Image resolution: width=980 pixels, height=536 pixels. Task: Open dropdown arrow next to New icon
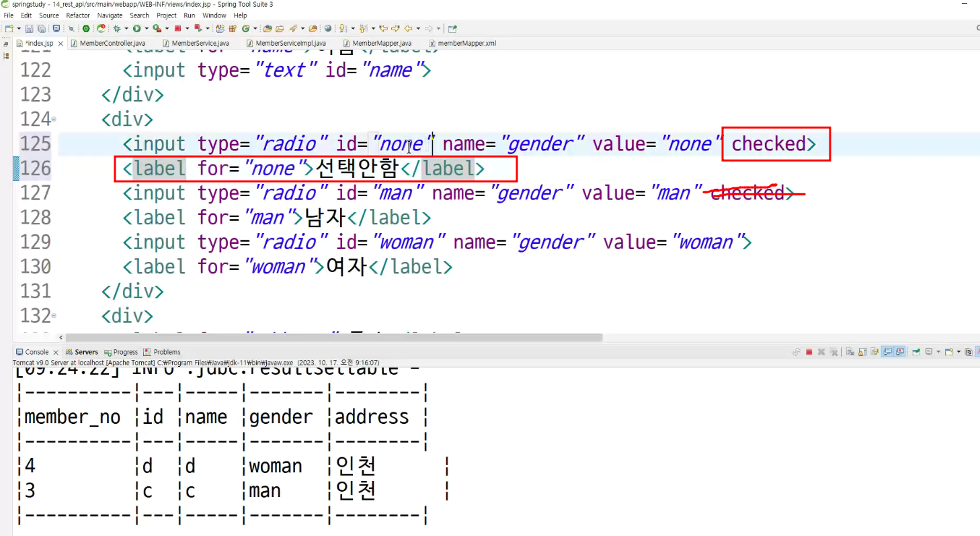pyautogui.click(x=19, y=28)
